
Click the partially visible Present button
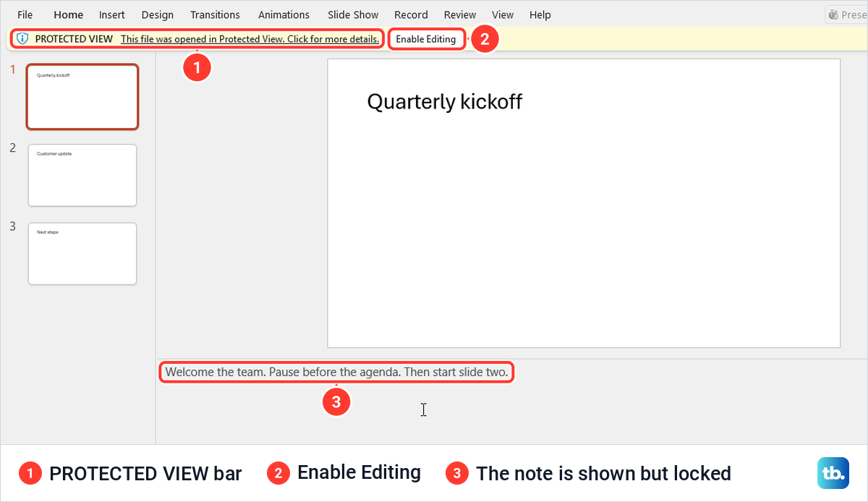[846, 14]
